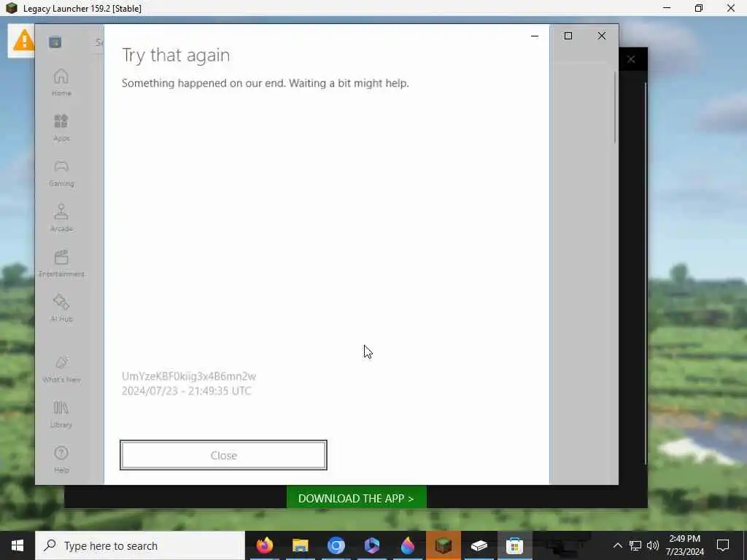Click Download the App green button

356,498
